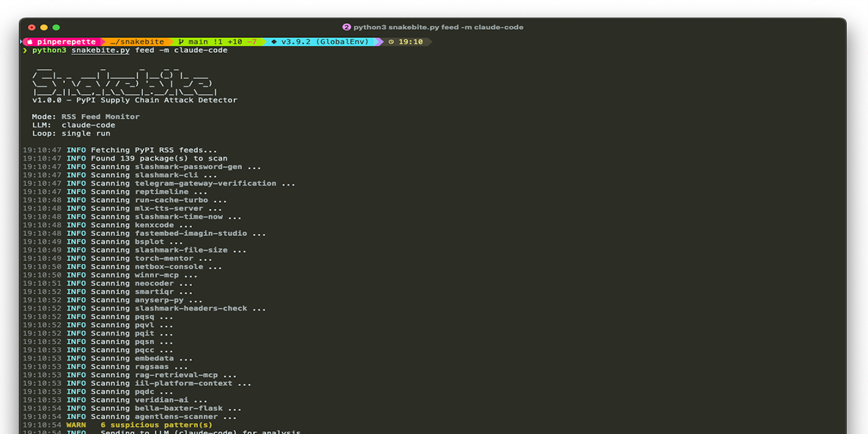Click the 'Scanning reptimeline' log line
The height and width of the screenshot is (434, 868).
[115, 192]
